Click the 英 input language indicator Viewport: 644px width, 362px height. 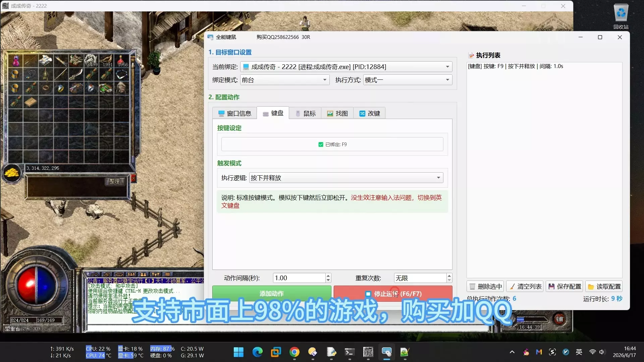coord(579,352)
